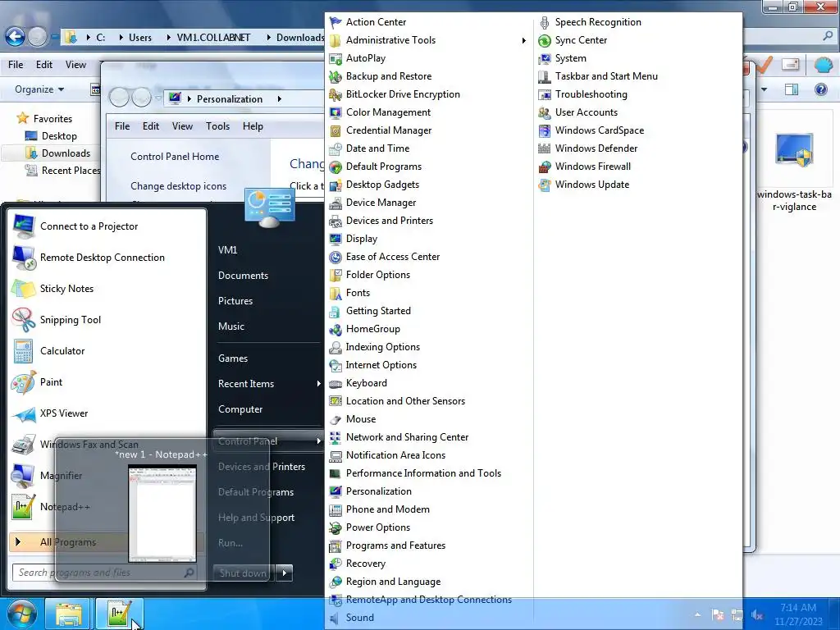The width and height of the screenshot is (840, 630).
Task: Click Search programs and files field
Action: coord(103,573)
